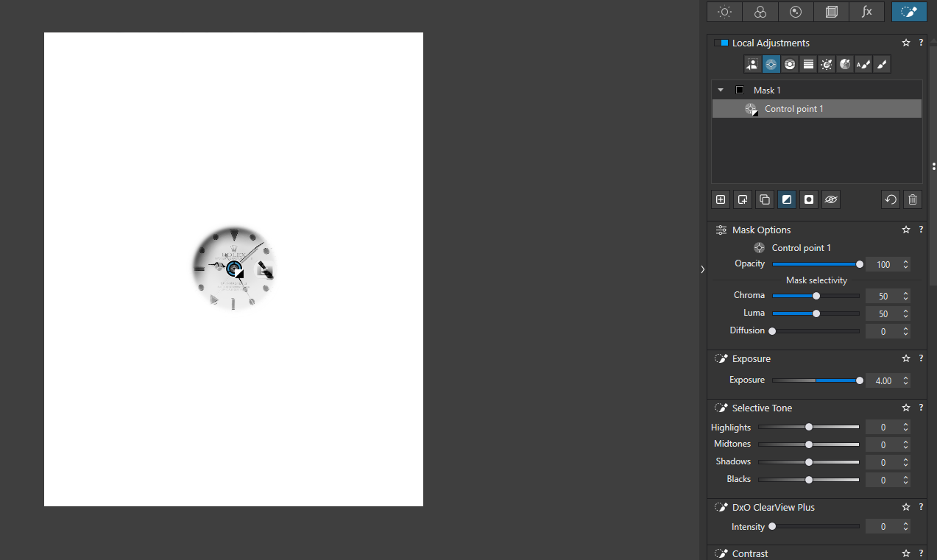Choose the Auto Mask brush tool
Viewport: 937px width, 560px height.
(863, 65)
